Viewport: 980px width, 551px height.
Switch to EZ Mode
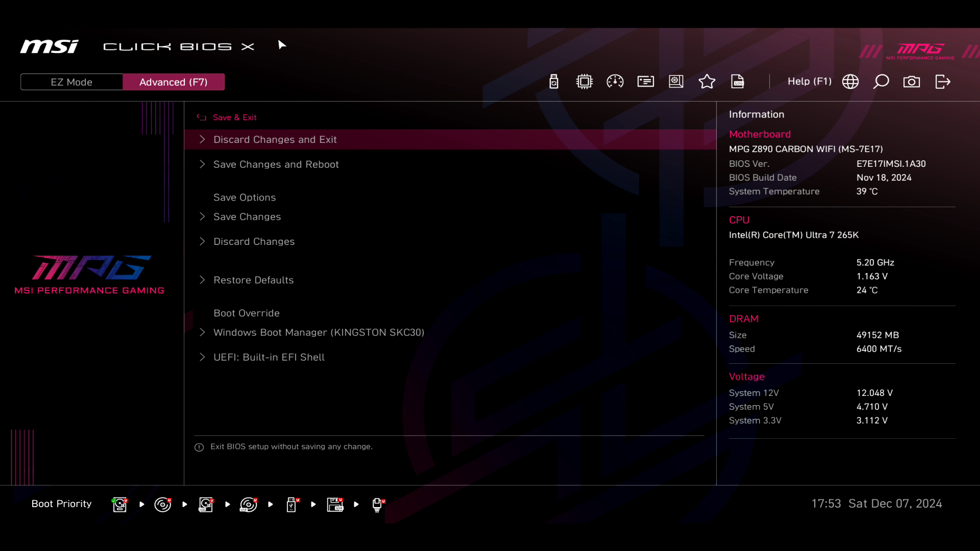[71, 82]
